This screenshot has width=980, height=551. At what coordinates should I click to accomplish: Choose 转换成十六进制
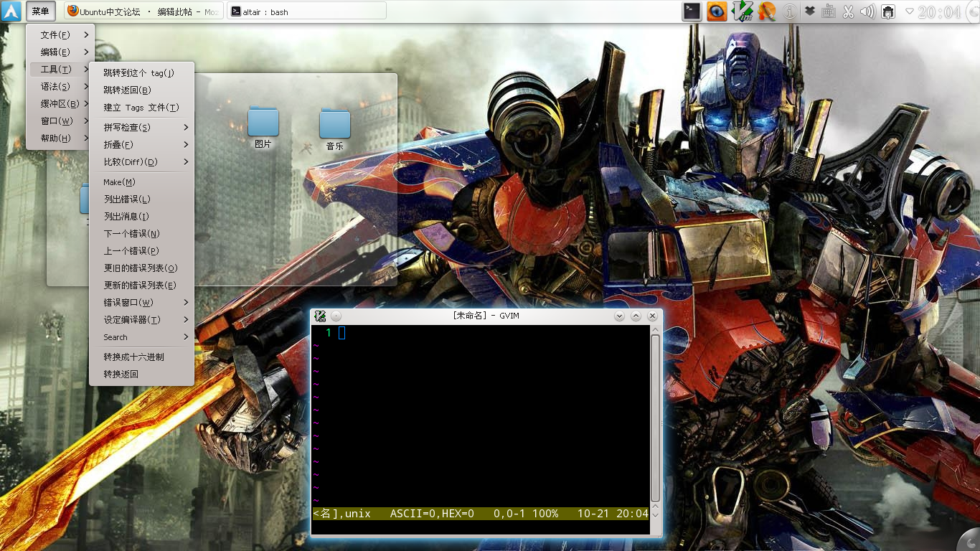(141, 357)
